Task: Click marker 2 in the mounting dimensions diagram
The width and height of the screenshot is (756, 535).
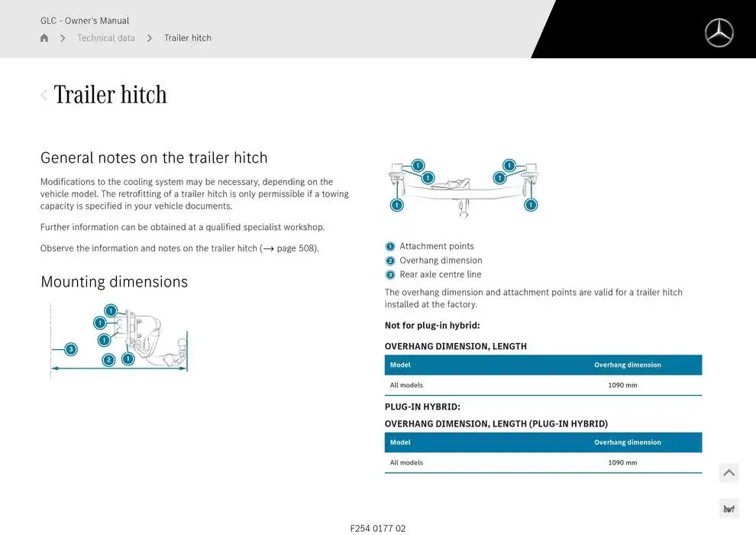Action: [108, 360]
